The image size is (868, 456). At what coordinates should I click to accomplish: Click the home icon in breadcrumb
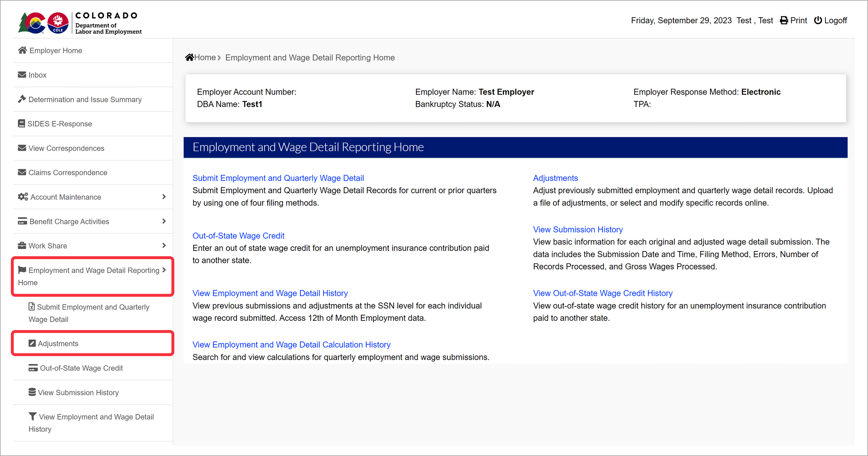(189, 58)
